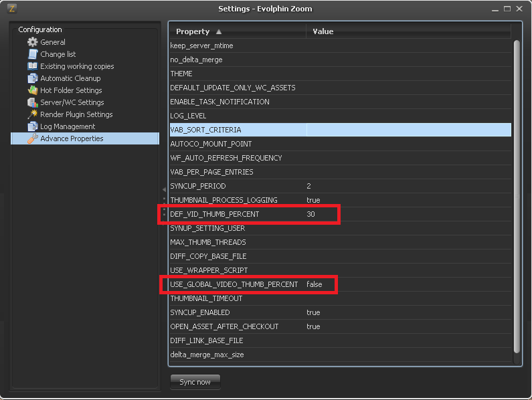Open Server/WC Settings
Screen dimensions: 532x400
pyautogui.click(x=72, y=102)
